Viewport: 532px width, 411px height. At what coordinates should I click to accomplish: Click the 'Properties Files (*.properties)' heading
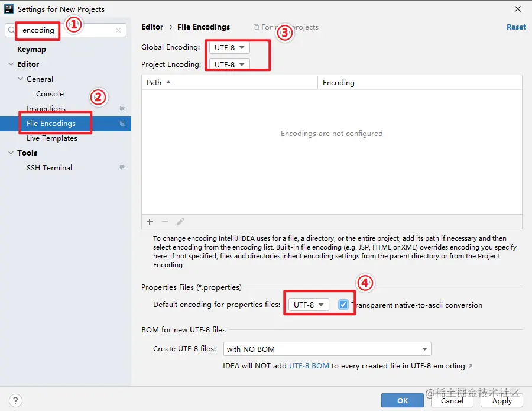[x=192, y=287]
